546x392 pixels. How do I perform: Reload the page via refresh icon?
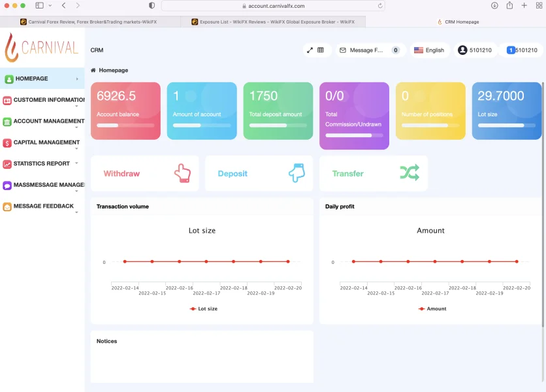(x=380, y=6)
